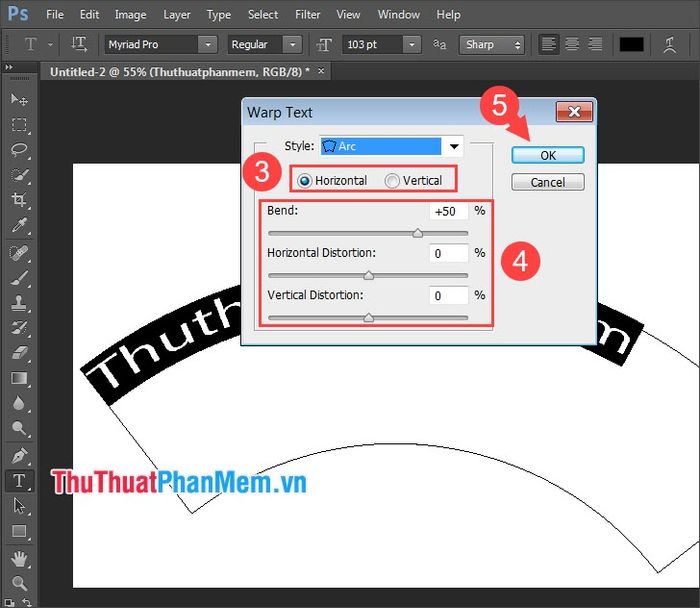
Task: Select the Horizontal Type tool in toolbox
Action: (x=19, y=481)
